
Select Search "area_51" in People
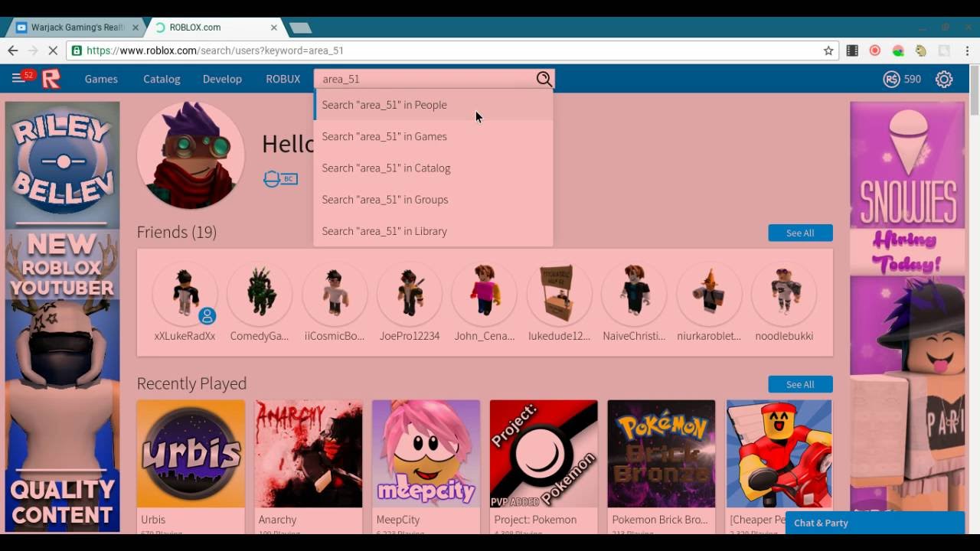pos(433,105)
